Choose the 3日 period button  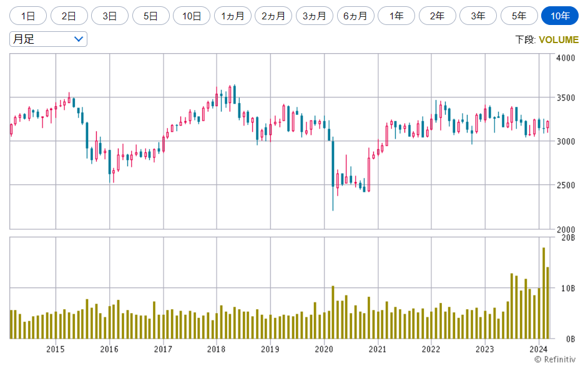pos(110,16)
